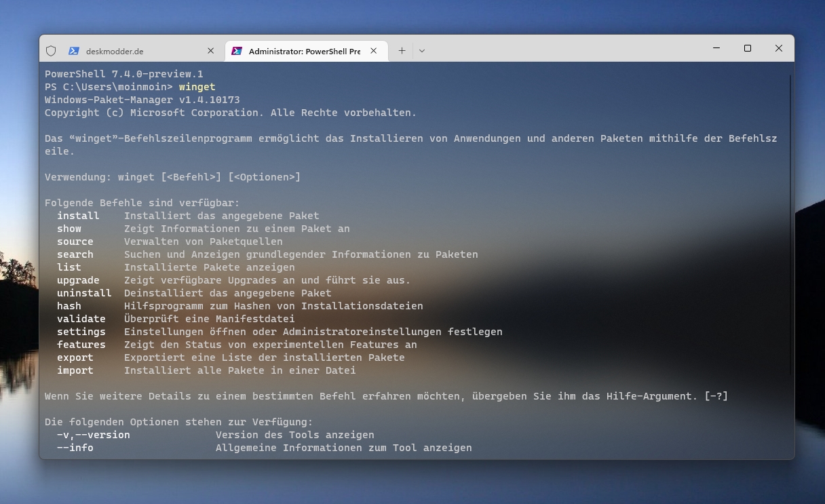
Task: Click 'Verwalten von Paketquellen' description
Action: (204, 241)
